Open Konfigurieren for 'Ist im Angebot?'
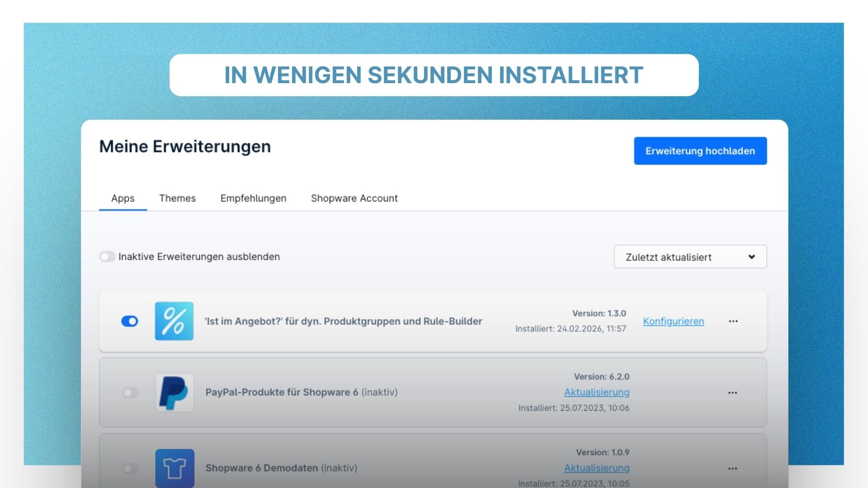868x488 pixels. (673, 321)
